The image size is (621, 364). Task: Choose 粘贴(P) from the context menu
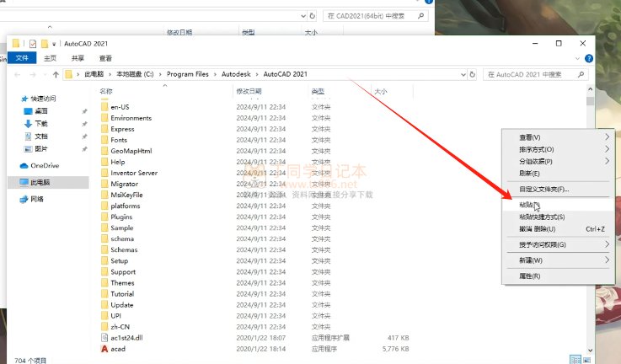coord(529,205)
